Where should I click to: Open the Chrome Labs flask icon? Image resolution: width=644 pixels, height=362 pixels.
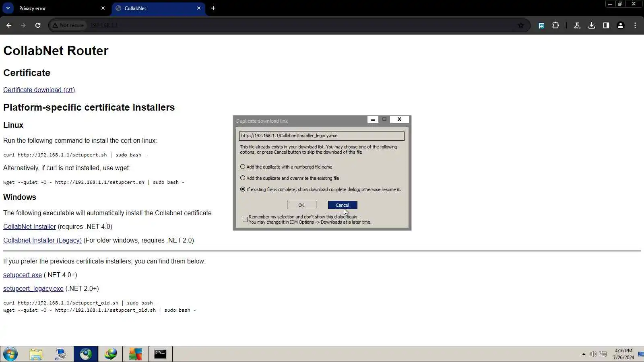coord(577,25)
